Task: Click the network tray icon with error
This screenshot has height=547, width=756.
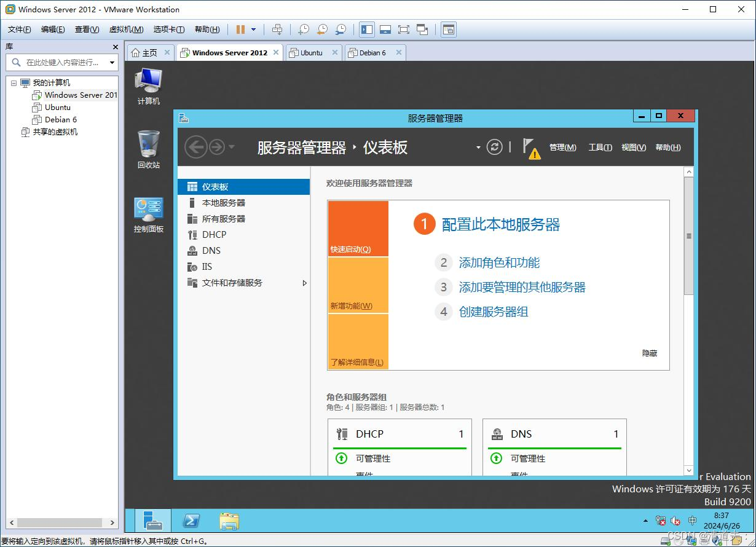Action: [661, 521]
